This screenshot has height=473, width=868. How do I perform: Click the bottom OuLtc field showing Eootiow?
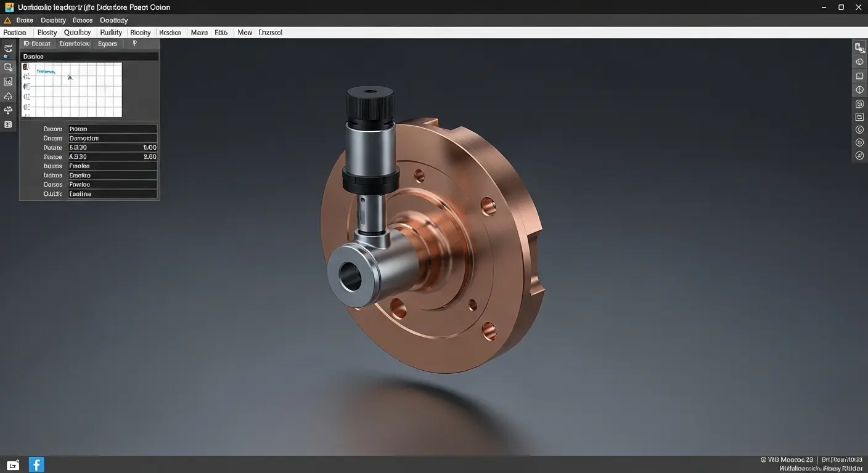point(112,194)
